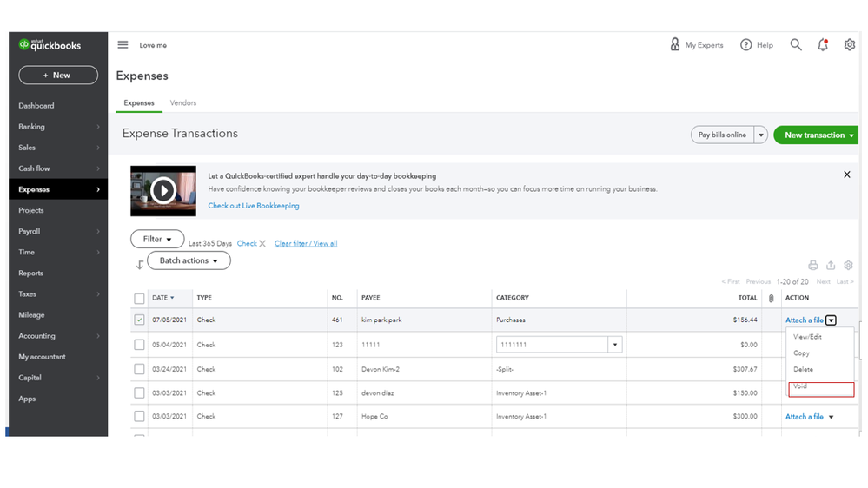868x488 pixels.
Task: Remove the Check filter chip
Action: pyautogui.click(x=262, y=243)
